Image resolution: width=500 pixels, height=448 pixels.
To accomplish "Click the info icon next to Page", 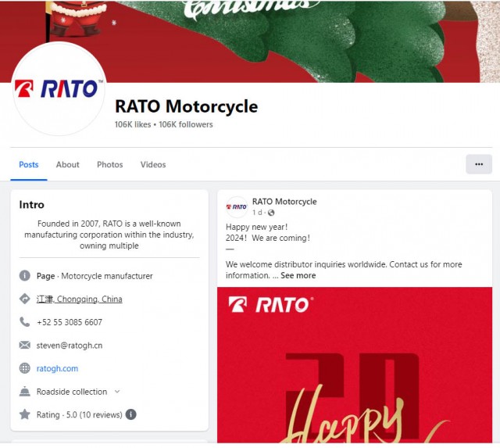I will point(24,275).
